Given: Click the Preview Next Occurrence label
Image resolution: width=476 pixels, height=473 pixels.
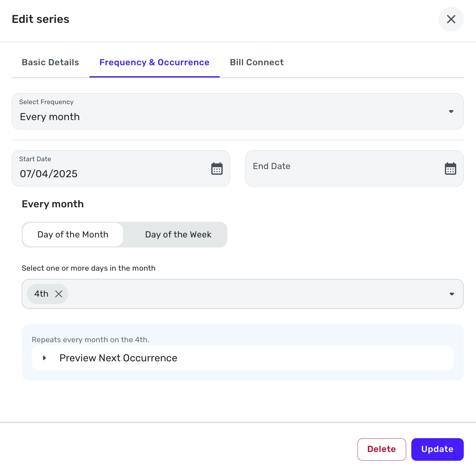Looking at the screenshot, I should point(118,358).
